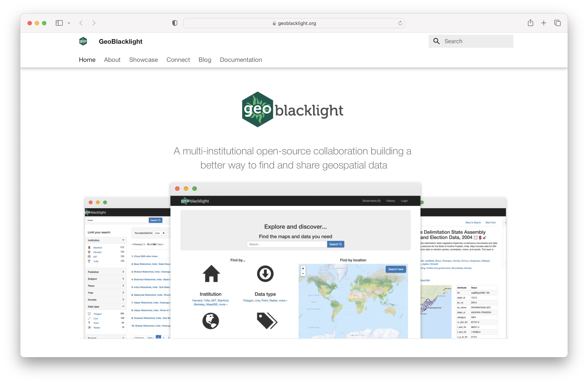This screenshot has width=588, height=384.
Task: Open Safari privacy report shield icon
Action: pos(175,23)
